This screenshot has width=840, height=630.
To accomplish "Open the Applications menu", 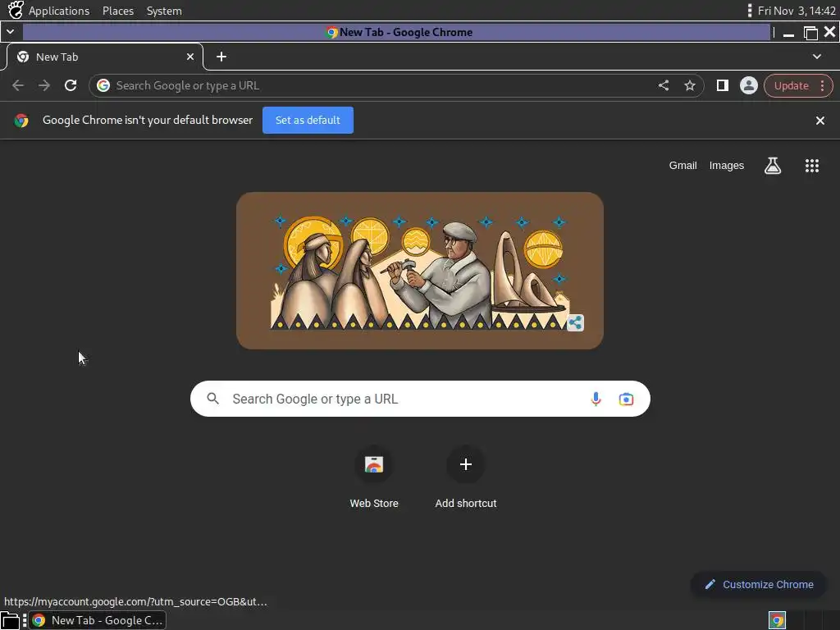I will tap(59, 11).
